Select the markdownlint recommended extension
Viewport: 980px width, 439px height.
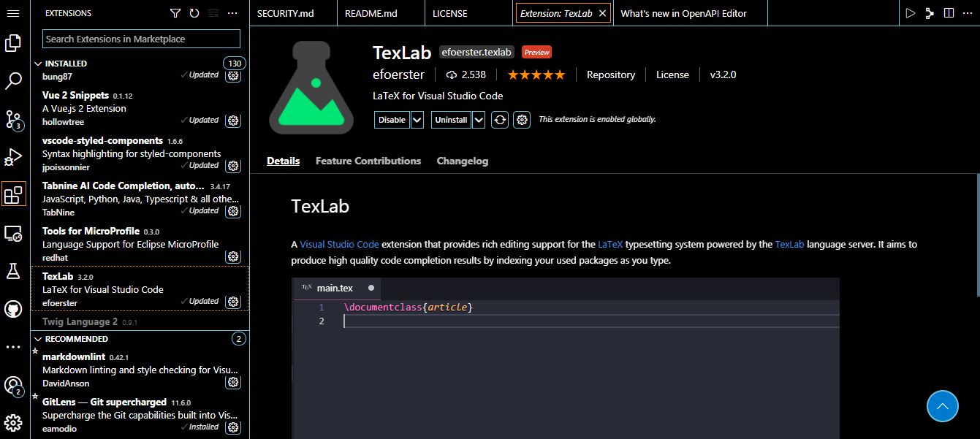[x=140, y=370]
